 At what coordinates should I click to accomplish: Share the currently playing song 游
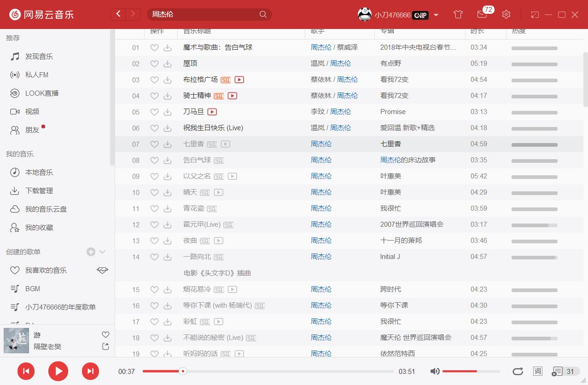(x=105, y=346)
